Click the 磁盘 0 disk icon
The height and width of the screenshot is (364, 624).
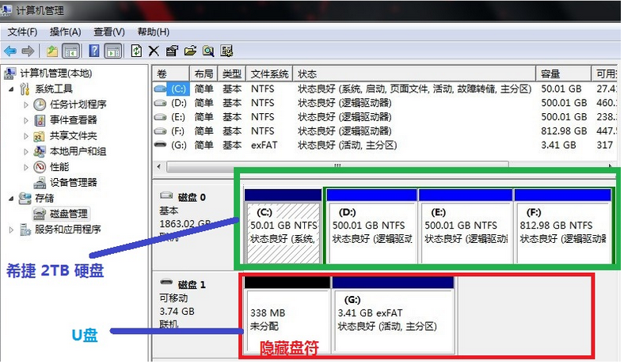point(166,195)
